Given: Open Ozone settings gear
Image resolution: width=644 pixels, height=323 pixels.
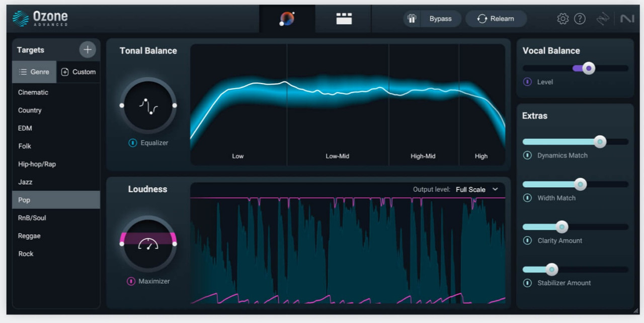Looking at the screenshot, I should (562, 19).
